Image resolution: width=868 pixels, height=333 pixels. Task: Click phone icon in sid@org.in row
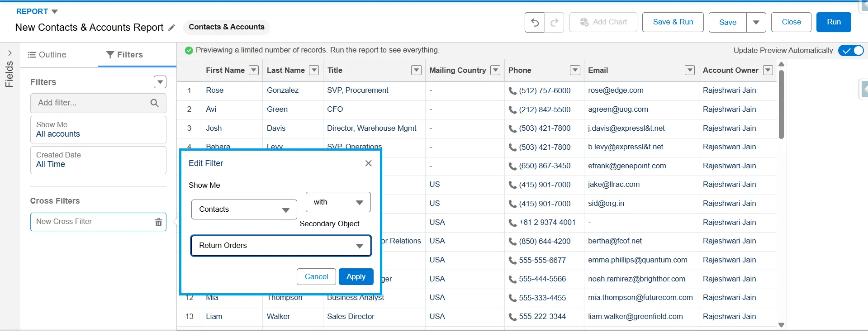point(512,204)
